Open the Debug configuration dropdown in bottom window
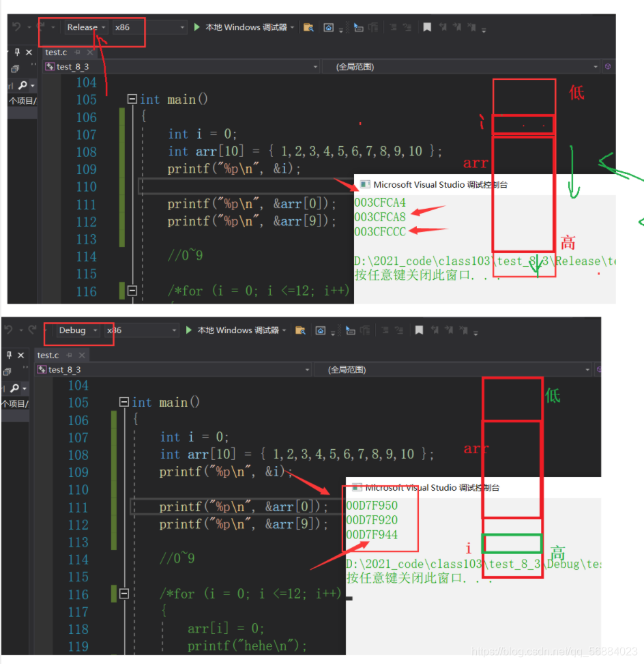 (78, 330)
